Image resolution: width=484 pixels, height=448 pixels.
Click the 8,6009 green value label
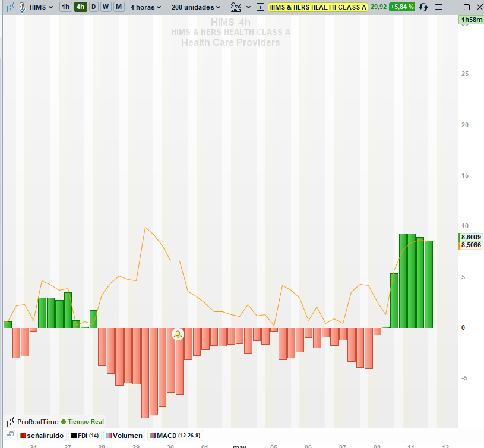coord(471,237)
